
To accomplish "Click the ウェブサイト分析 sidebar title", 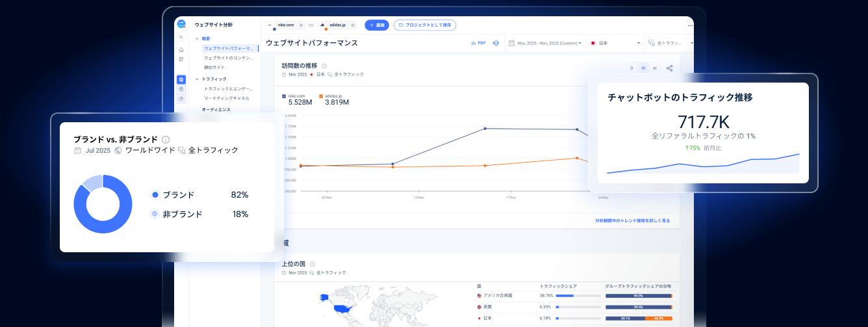I will coord(213,25).
